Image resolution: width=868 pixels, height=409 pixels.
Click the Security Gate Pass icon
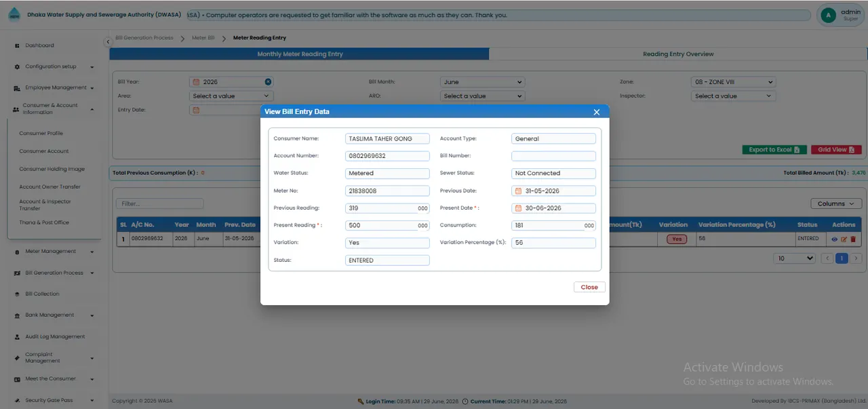(17, 400)
